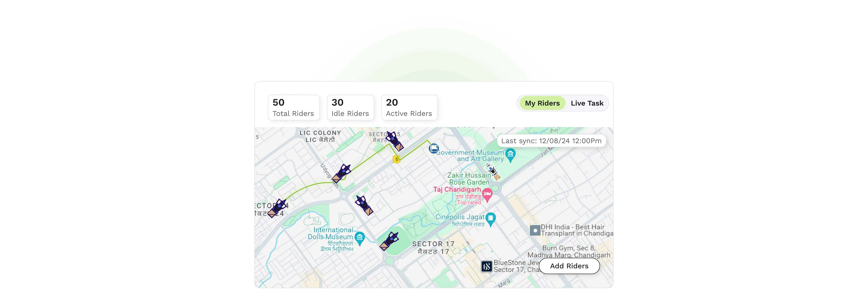Click the Add Riders button
Image resolution: width=868 pixels, height=289 pixels.
tap(569, 266)
